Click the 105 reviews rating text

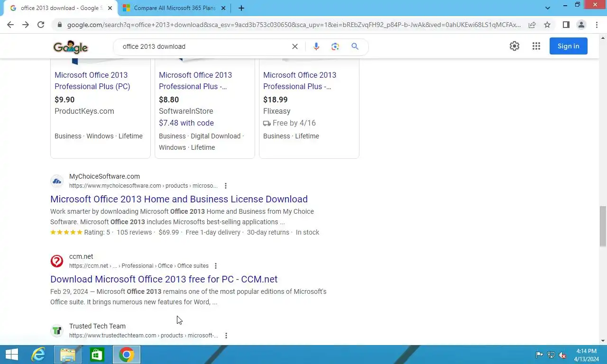coord(134,232)
